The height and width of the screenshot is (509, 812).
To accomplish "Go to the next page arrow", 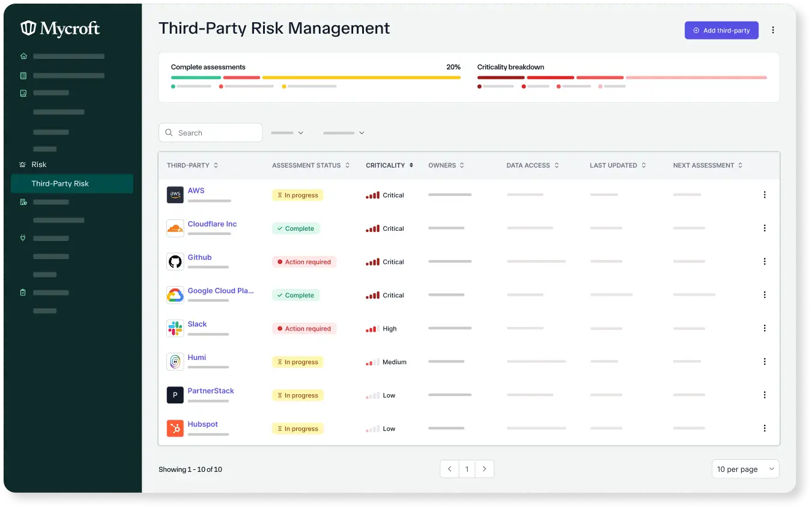I will (x=484, y=469).
